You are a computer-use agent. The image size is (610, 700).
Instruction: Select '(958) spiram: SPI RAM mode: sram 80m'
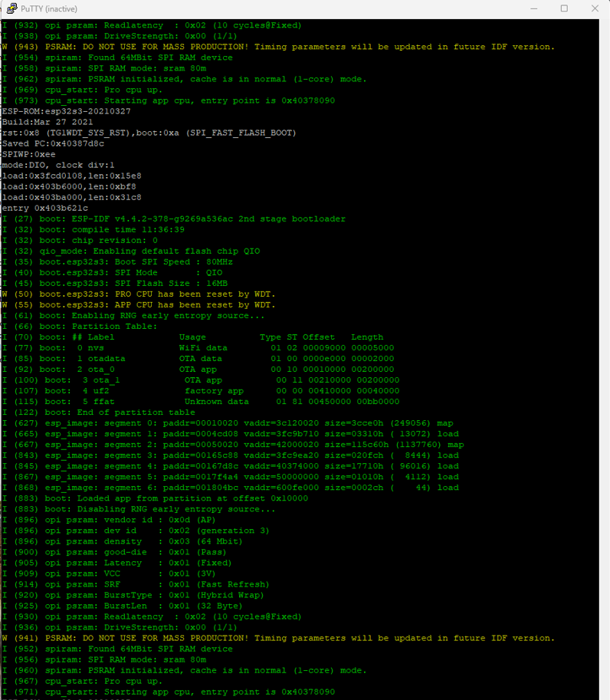(x=104, y=68)
